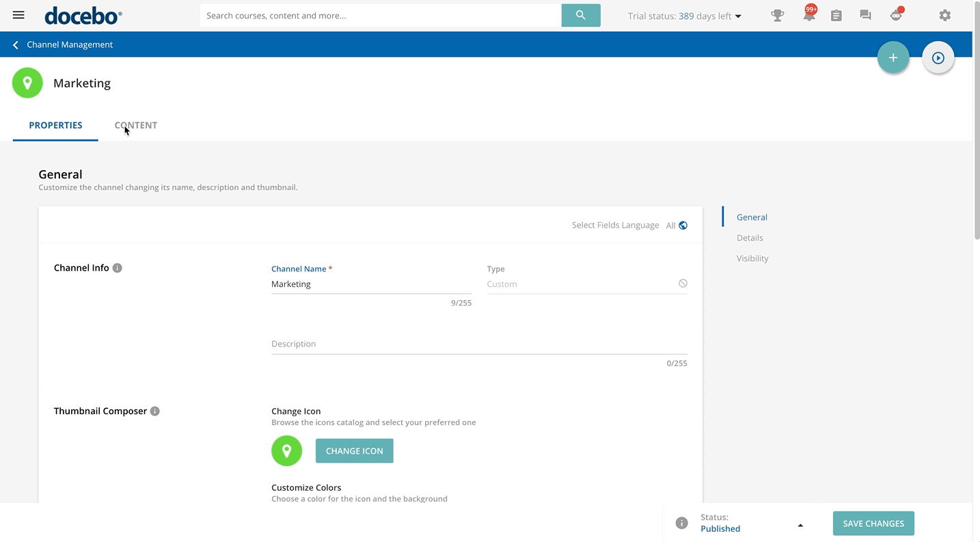
Task: Click the 389 days left trial link
Action: (x=705, y=16)
